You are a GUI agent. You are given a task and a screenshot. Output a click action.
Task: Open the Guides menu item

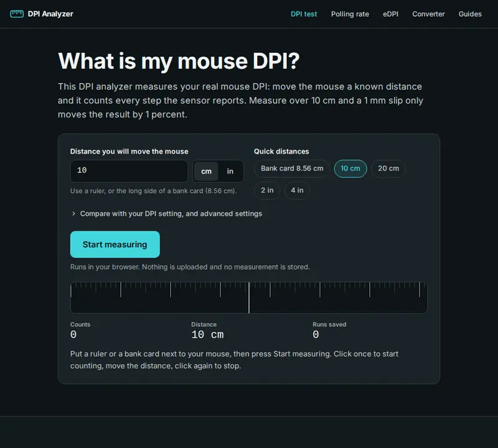(x=470, y=14)
